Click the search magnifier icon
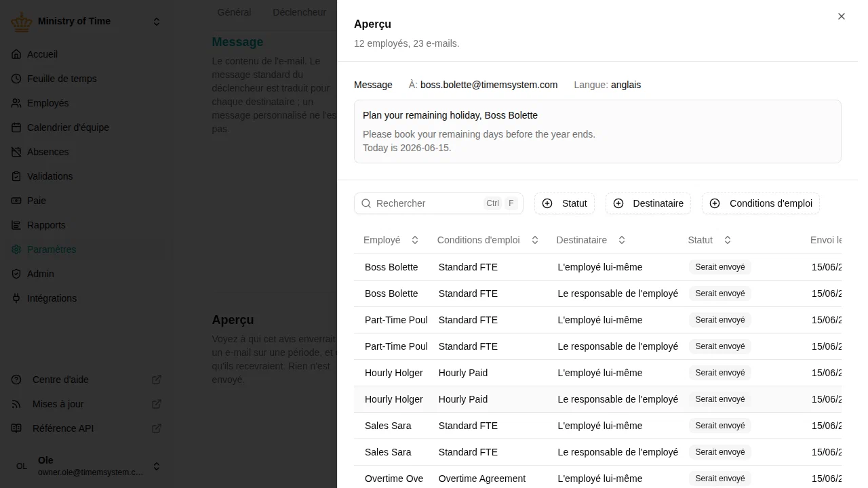 coord(366,203)
